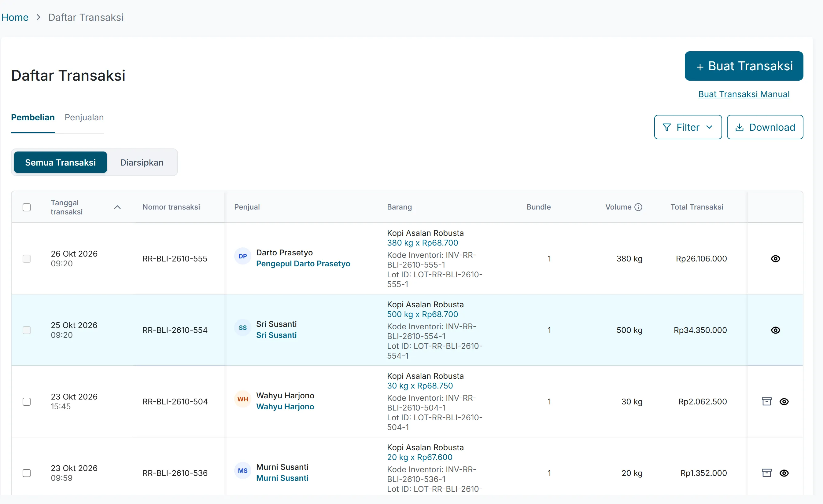Switch to the Penjualan tab
Image resolution: width=823 pixels, height=504 pixels.
(84, 118)
